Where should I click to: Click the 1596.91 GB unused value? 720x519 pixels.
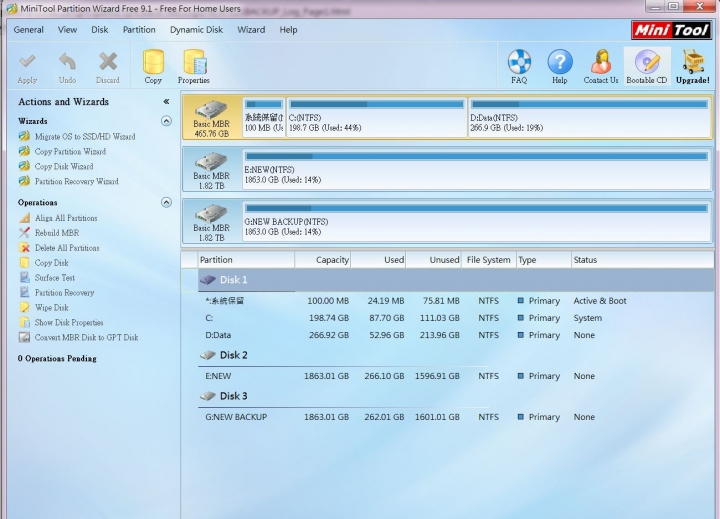[x=437, y=376]
